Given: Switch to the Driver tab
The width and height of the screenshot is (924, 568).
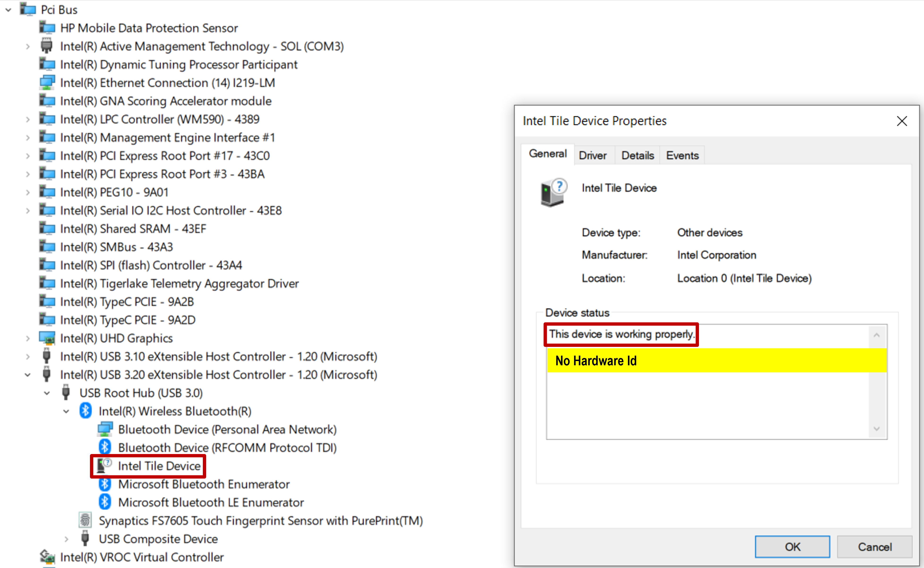Looking at the screenshot, I should pyautogui.click(x=592, y=156).
